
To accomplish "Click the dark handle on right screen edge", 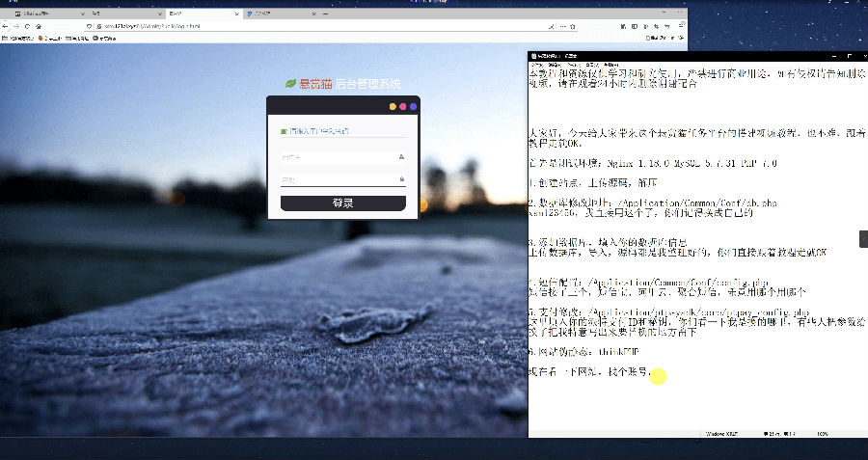I will click(x=863, y=238).
